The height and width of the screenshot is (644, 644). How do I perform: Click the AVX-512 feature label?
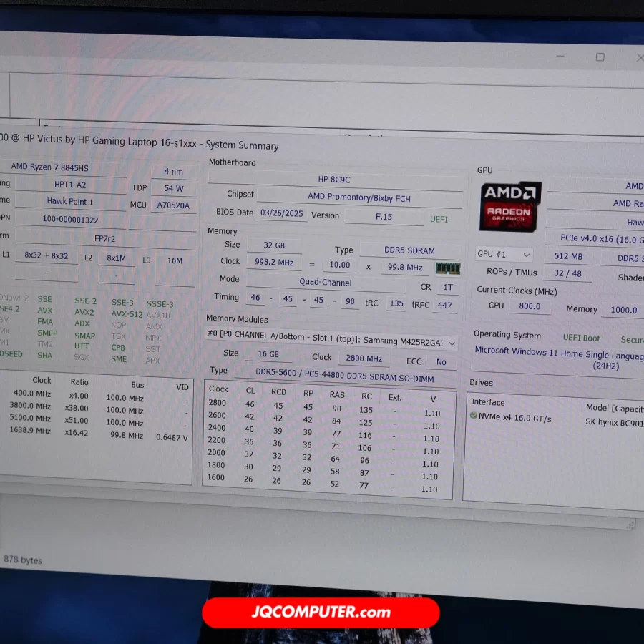point(127,313)
